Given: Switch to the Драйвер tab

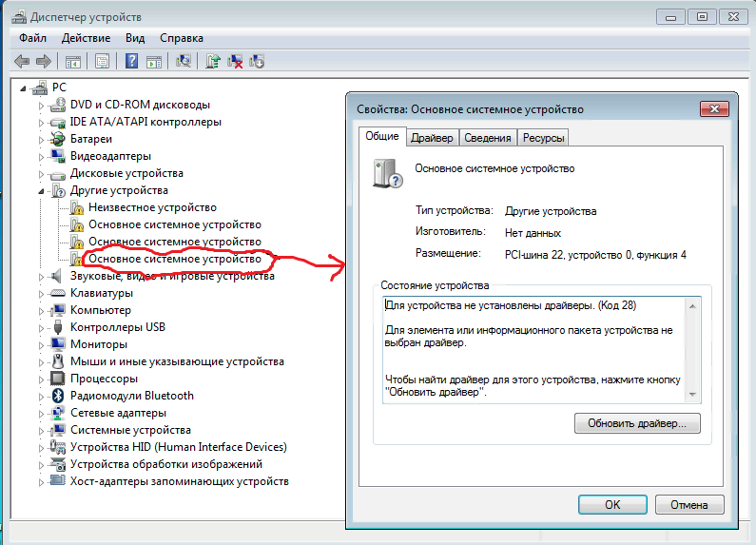Looking at the screenshot, I should (432, 138).
